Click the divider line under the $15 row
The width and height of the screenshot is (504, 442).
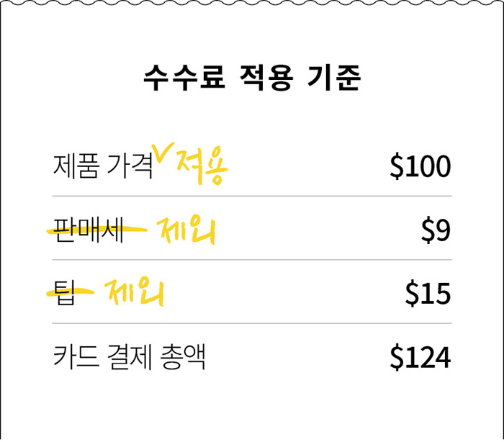point(252,323)
